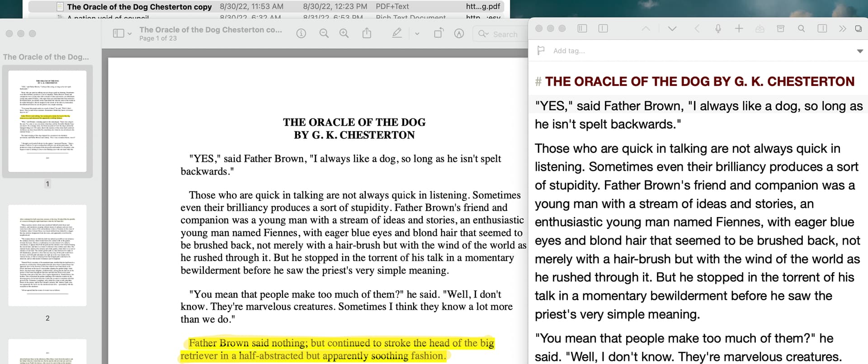The image size is (868, 364).
Task: Show the Markup toolbar
Action: pyautogui.click(x=459, y=33)
